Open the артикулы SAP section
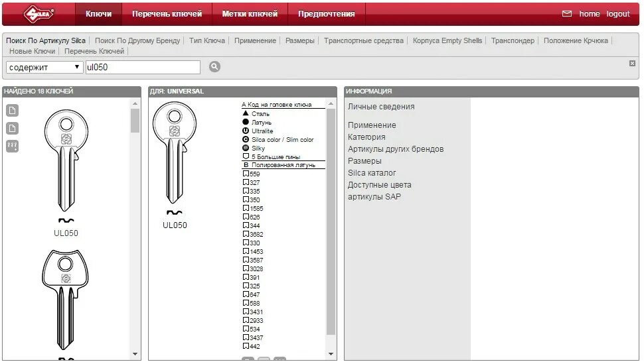Image resolution: width=644 pixels, height=362 pixels. point(374,196)
